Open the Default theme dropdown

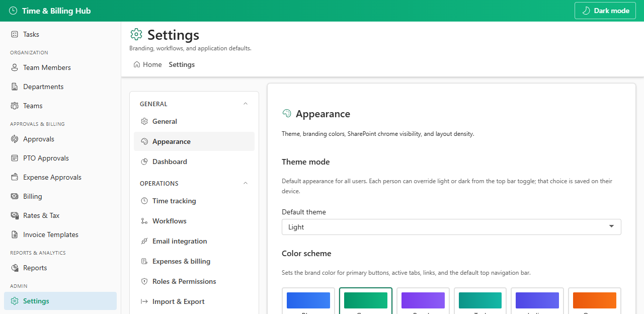pos(451,227)
